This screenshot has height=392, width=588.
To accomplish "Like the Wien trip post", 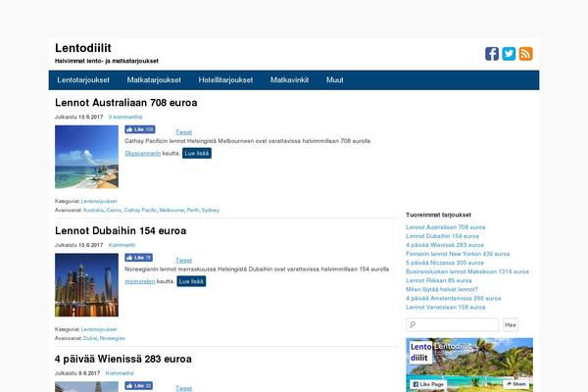I will coord(138,385).
